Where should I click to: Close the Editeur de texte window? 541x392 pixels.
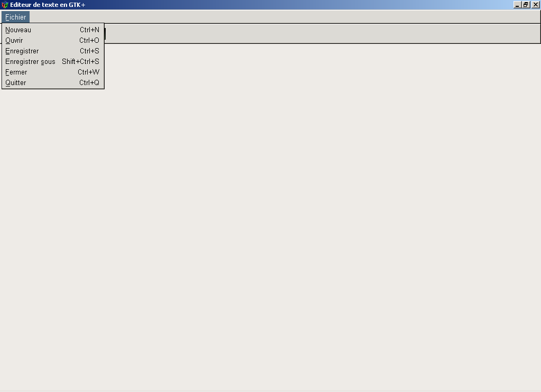535,5
